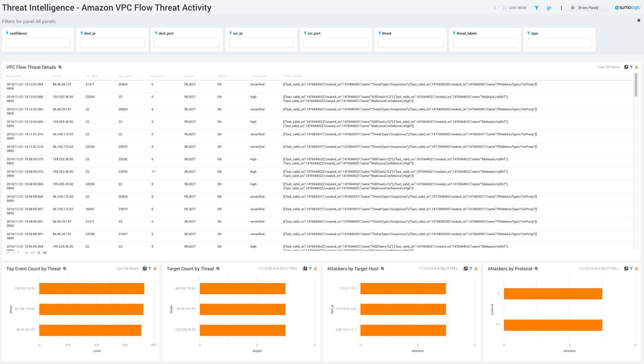Click the 172.31.10.8 bar in Attackers by Target Host
This screenshot has height=364, width=644.
click(x=403, y=289)
